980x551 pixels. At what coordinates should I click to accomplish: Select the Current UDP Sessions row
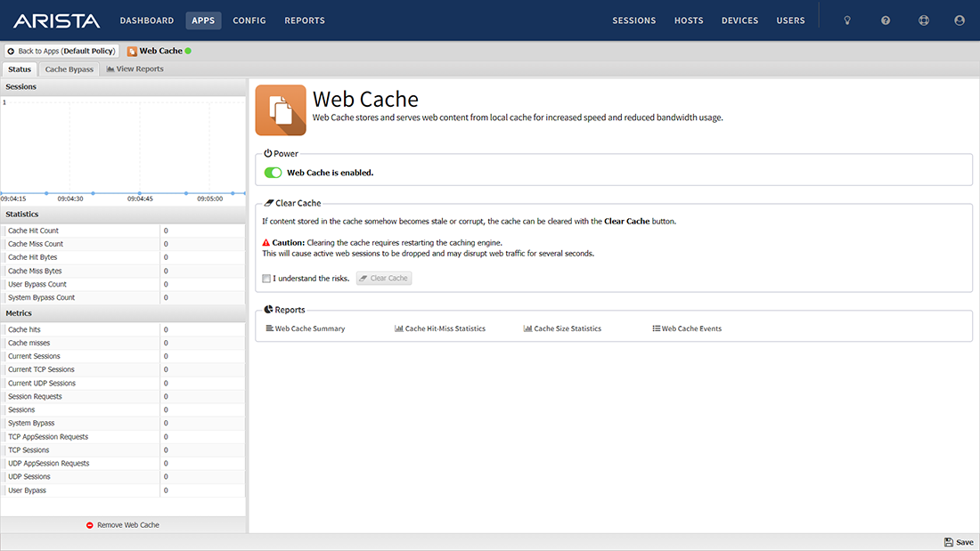[x=123, y=384]
